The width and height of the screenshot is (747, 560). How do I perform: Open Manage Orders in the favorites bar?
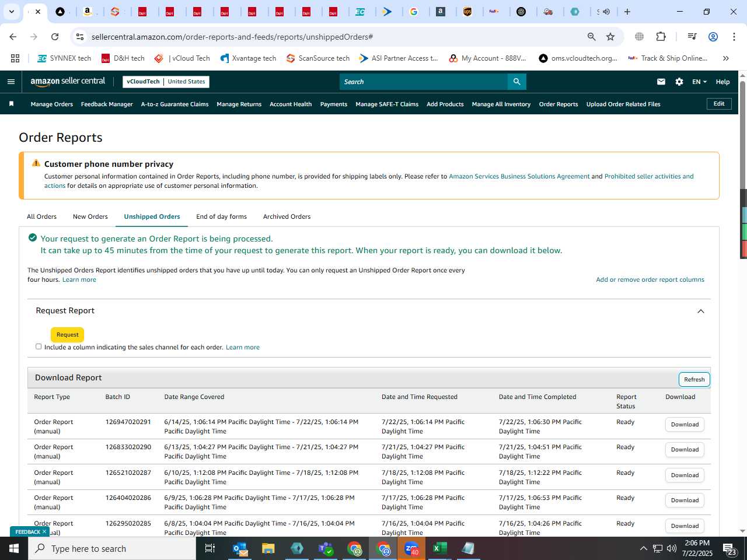(x=52, y=104)
